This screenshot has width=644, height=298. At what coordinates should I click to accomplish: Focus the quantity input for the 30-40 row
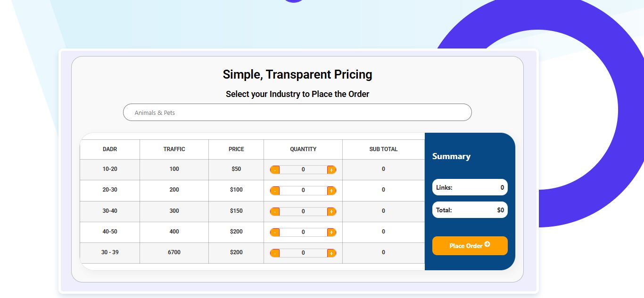coord(303,211)
